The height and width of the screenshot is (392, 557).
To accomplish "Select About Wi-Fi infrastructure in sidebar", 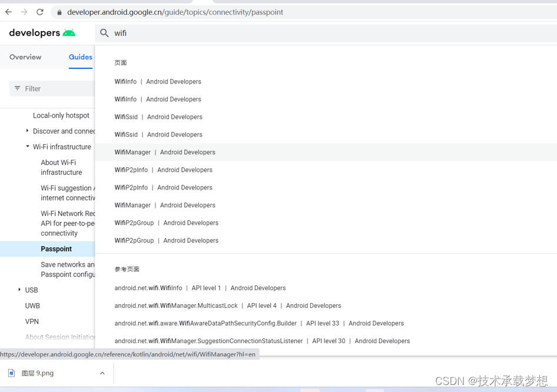I will coord(61,167).
